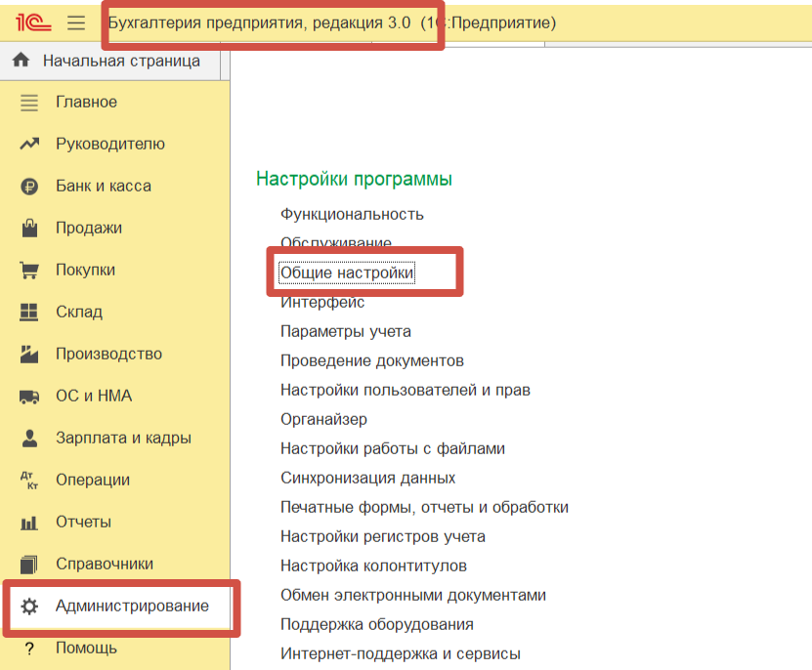Open the Функциональность link
This screenshot has width=812, height=670.
[x=352, y=214]
